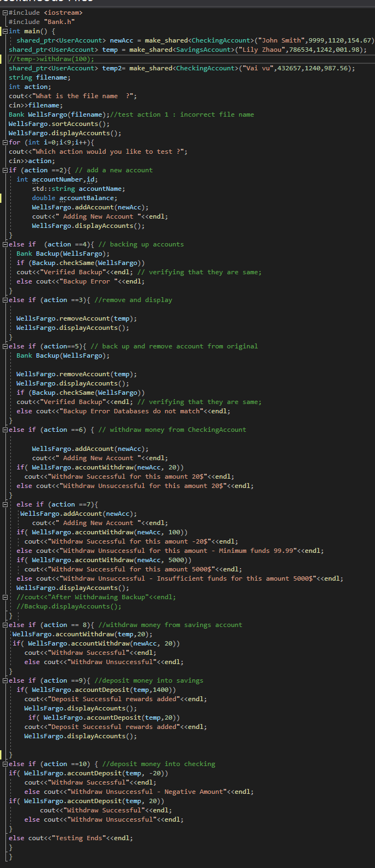Click the "John Smith" newAcc declaration line
Viewport: 375px width, 868px height.
195,40
